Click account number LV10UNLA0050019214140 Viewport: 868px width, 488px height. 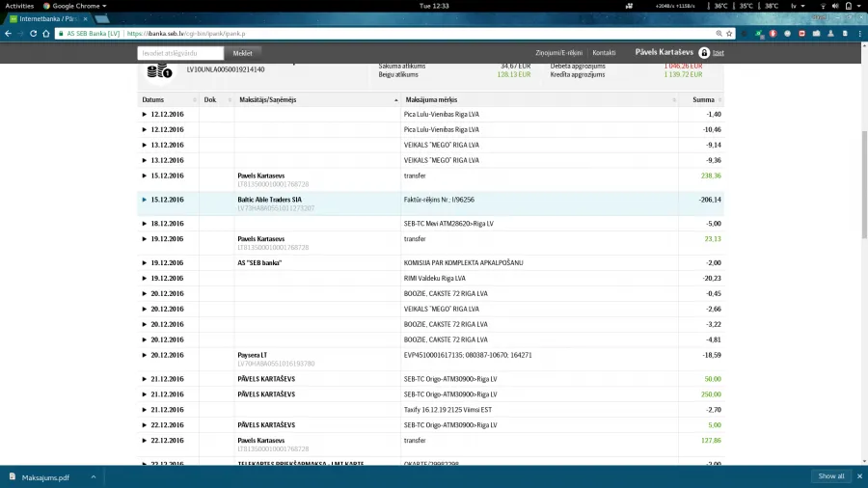point(226,69)
